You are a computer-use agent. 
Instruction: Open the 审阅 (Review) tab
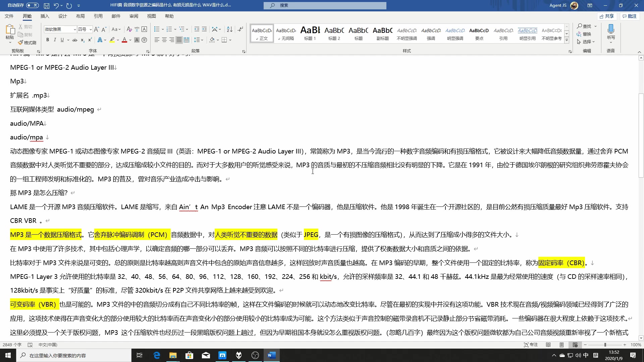(x=133, y=16)
